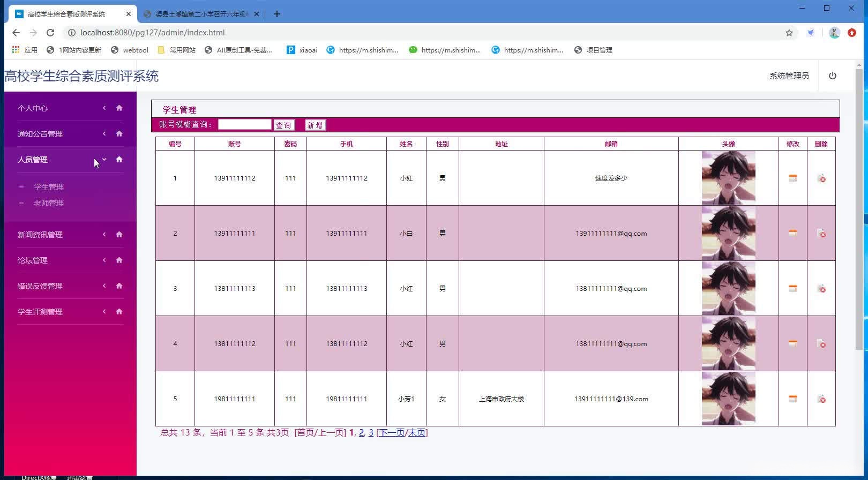This screenshot has height=480, width=868.
Task: Open the webtool bookmark
Action: (x=129, y=50)
